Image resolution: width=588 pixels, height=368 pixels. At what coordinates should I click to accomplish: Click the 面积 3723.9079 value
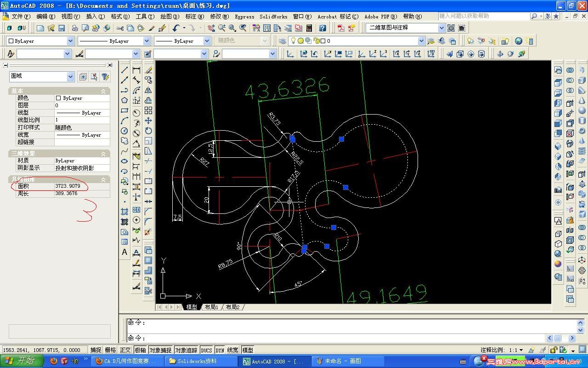pos(82,186)
